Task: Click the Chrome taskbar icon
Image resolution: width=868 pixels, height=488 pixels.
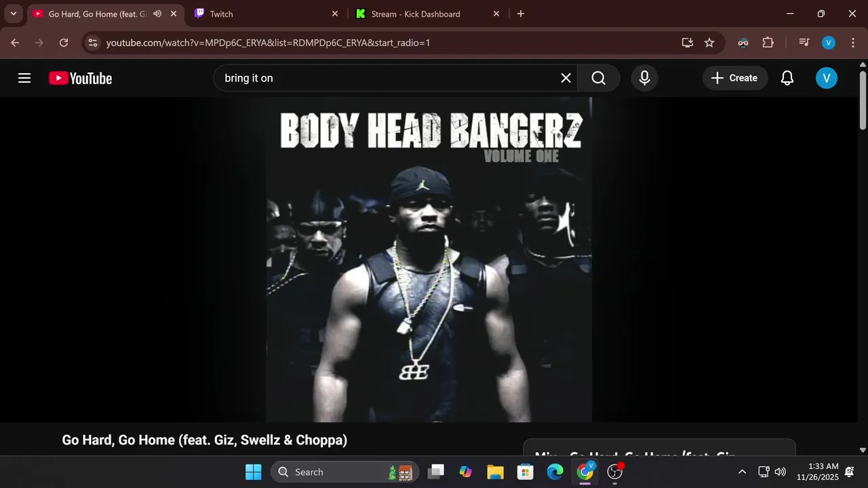Action: coord(585,472)
